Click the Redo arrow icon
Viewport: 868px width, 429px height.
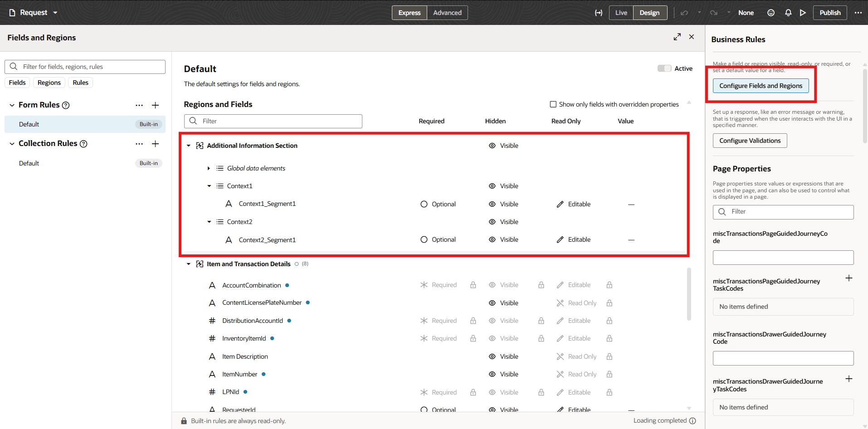pyautogui.click(x=714, y=13)
